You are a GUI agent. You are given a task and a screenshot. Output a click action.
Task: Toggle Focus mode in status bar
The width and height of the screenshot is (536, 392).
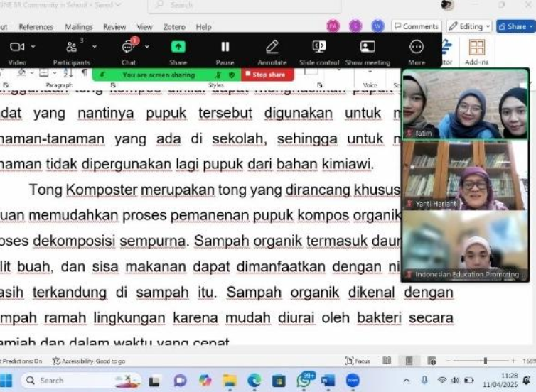point(358,361)
